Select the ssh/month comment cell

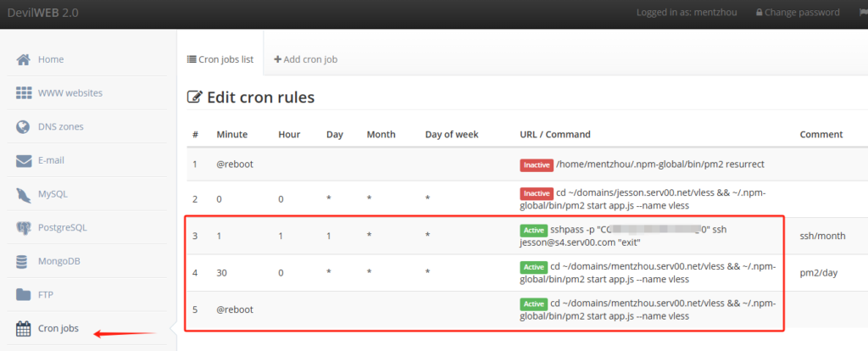click(818, 236)
